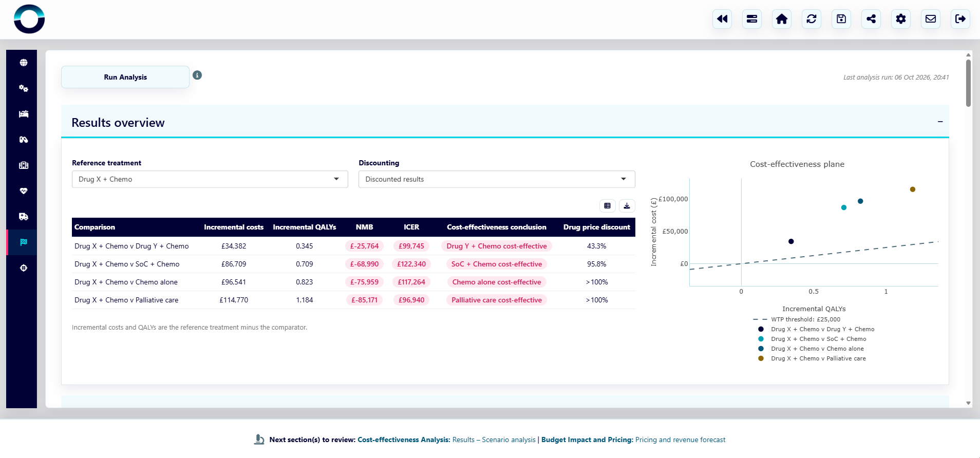This screenshot has width=980, height=458.
Task: Open settings with the gear icon
Action: 901,19
